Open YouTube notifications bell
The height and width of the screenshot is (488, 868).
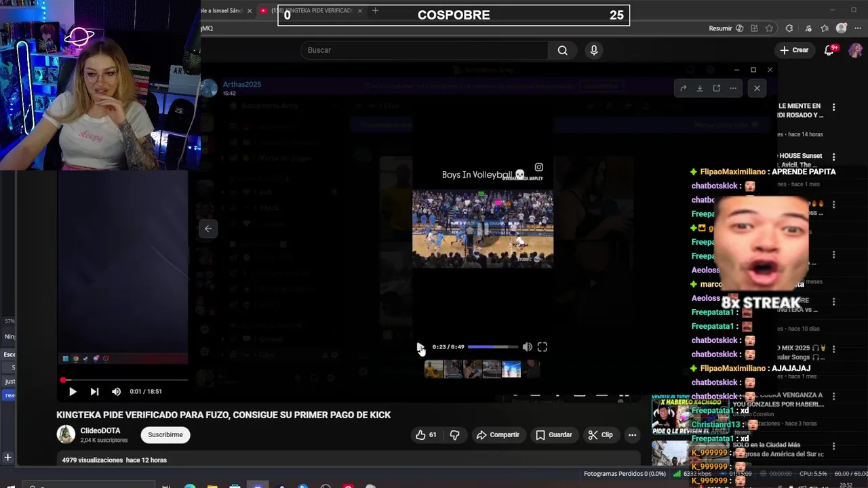point(829,50)
